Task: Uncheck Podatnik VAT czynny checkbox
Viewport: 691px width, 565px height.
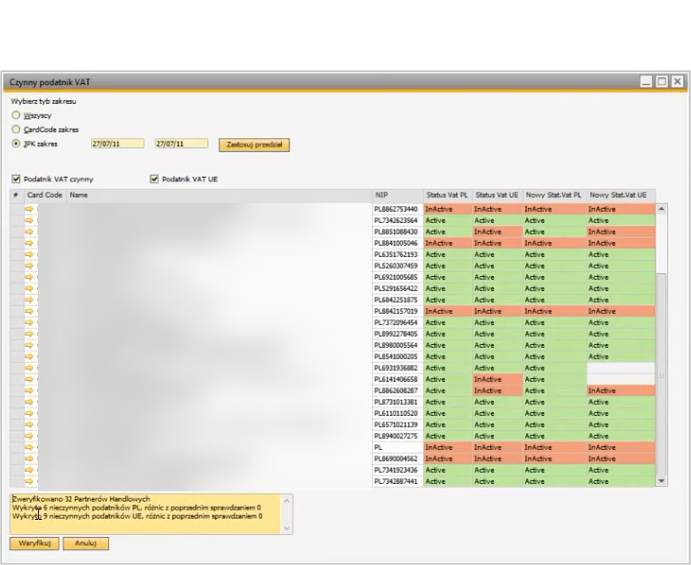Action: coord(16,180)
